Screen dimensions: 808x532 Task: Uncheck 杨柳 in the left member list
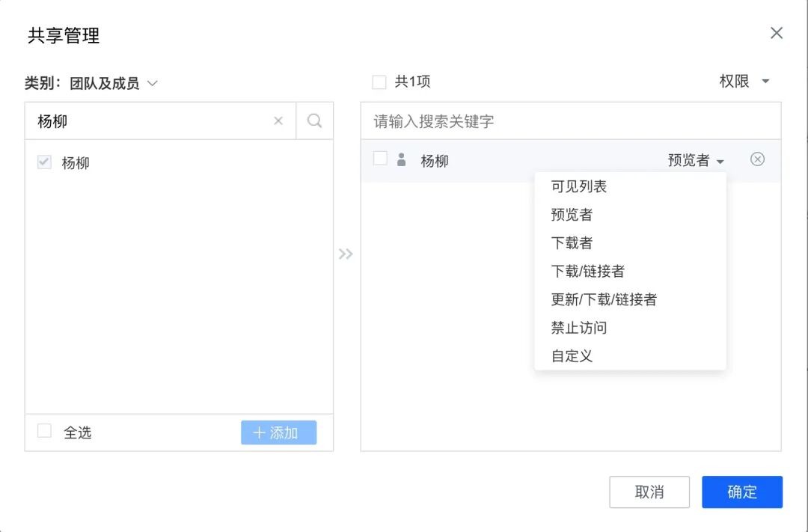click(x=43, y=162)
